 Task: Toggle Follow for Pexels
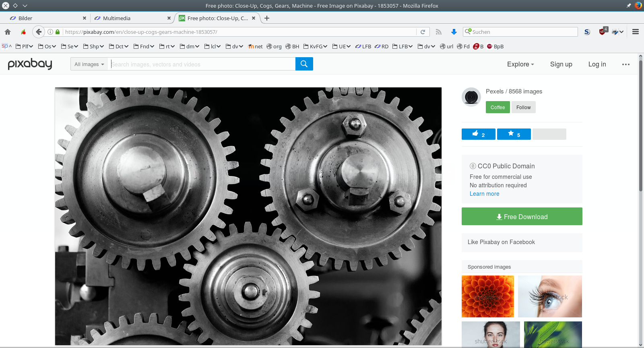(524, 107)
